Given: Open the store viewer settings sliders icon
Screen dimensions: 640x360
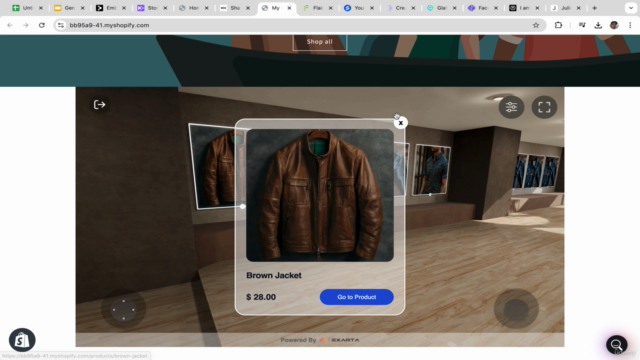Looking at the screenshot, I should (x=511, y=107).
